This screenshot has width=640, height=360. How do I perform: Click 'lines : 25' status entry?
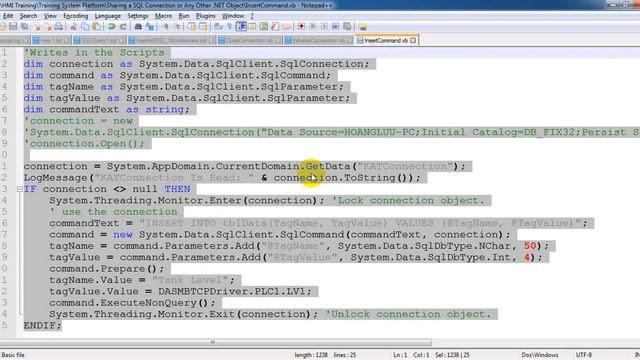coord(345,355)
